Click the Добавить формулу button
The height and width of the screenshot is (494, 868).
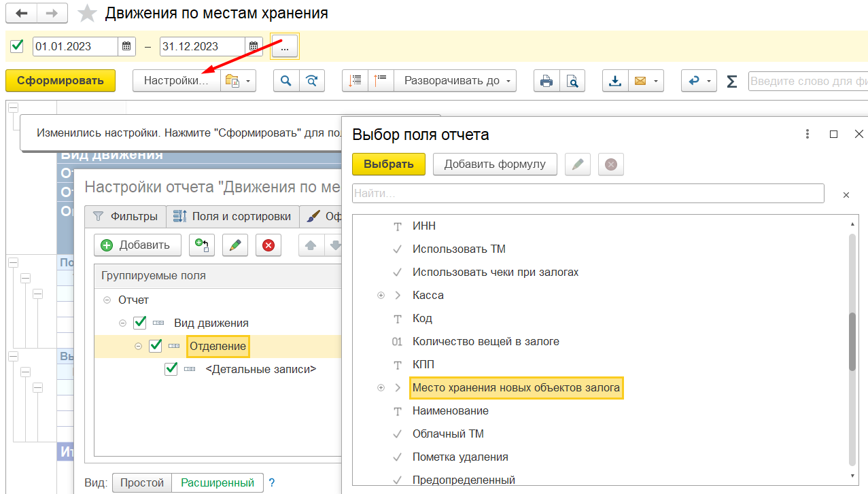[495, 164]
